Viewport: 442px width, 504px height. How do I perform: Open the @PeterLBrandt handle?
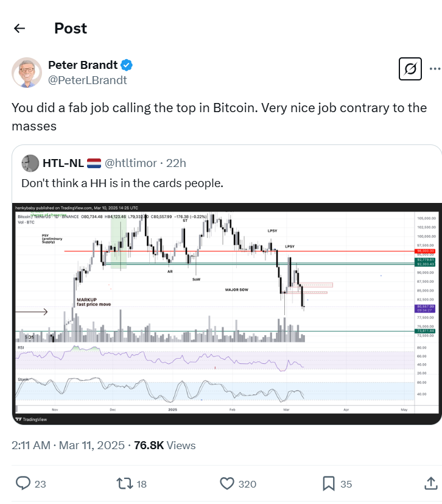click(x=88, y=79)
